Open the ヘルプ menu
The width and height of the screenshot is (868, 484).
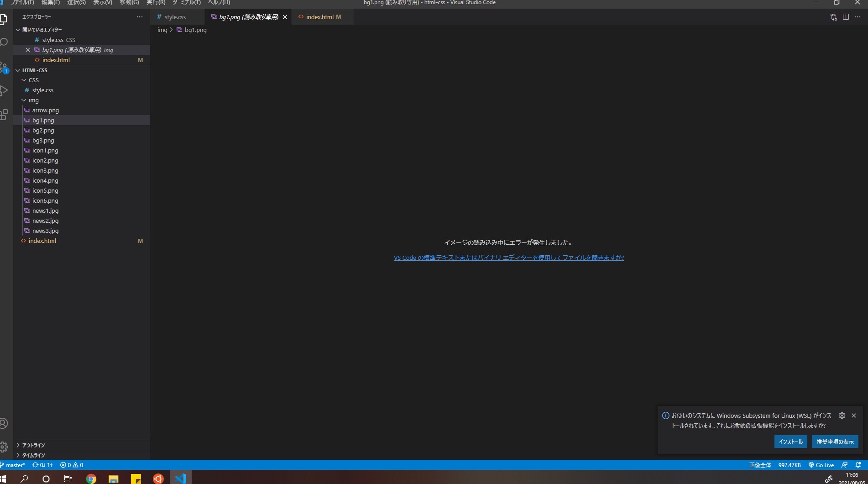218,3
